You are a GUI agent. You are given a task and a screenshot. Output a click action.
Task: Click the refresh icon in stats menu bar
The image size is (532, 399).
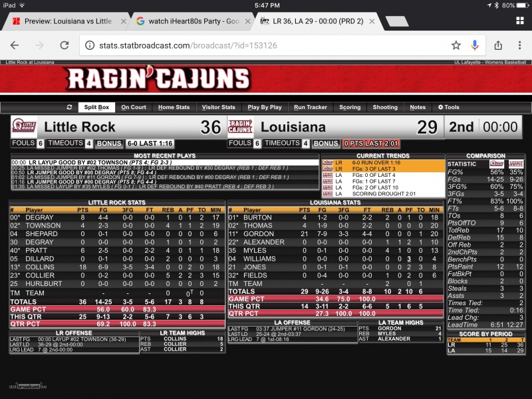point(69,107)
